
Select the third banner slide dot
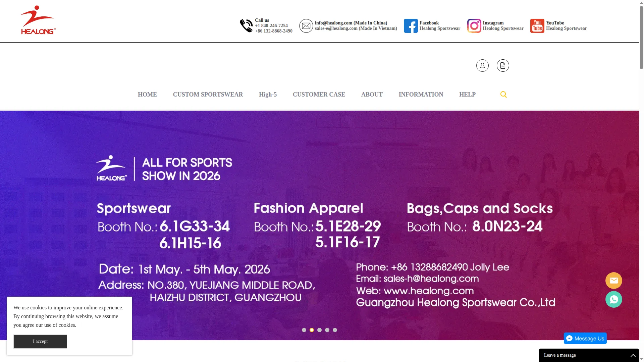[319, 330]
